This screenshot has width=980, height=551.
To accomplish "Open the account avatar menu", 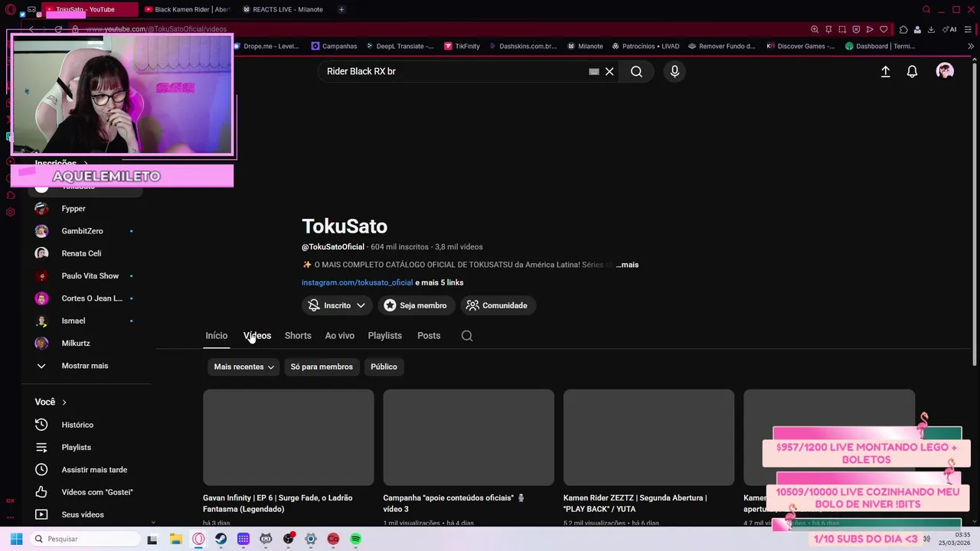I will pos(945,71).
